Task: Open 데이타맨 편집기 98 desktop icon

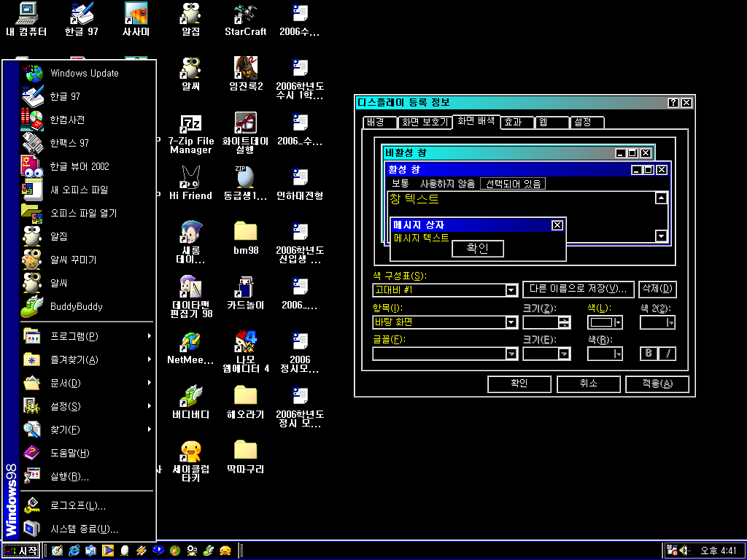Action: (x=190, y=297)
